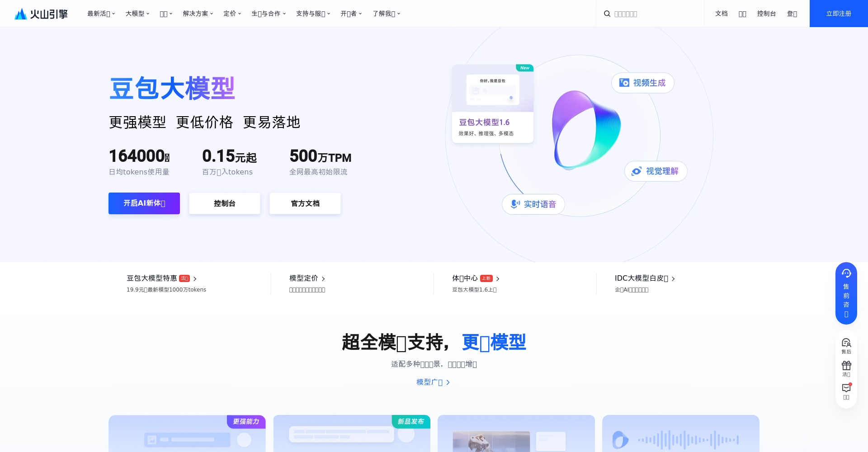Expand the 解决方案 nav dropdown

[x=198, y=14]
